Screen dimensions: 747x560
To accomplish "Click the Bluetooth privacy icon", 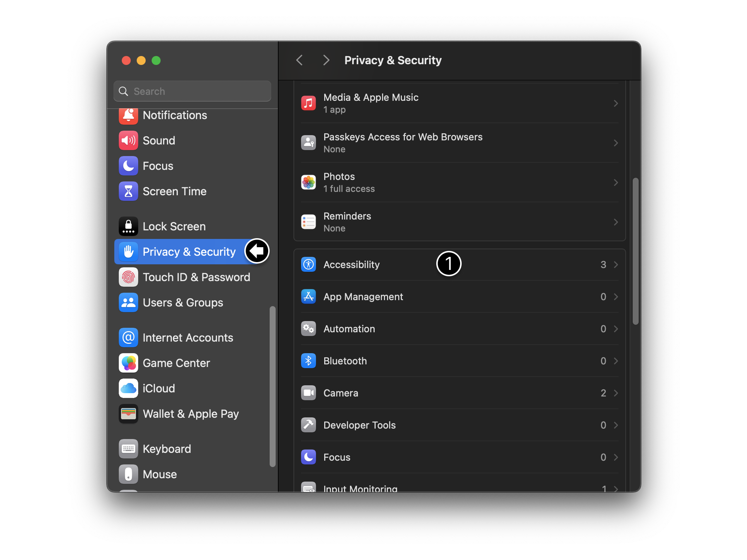I will [x=309, y=361].
